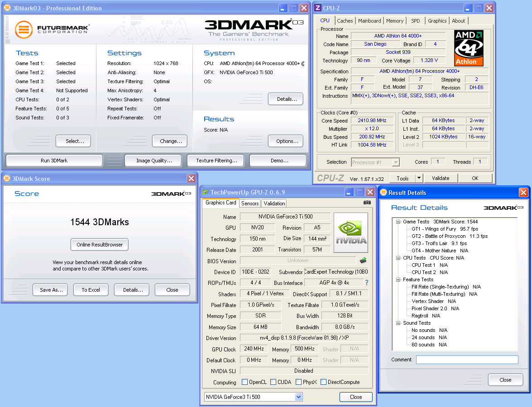This screenshot has width=532, height=407.
Task: Select the Pixel Shader 2.0 row
Action: pos(435,308)
